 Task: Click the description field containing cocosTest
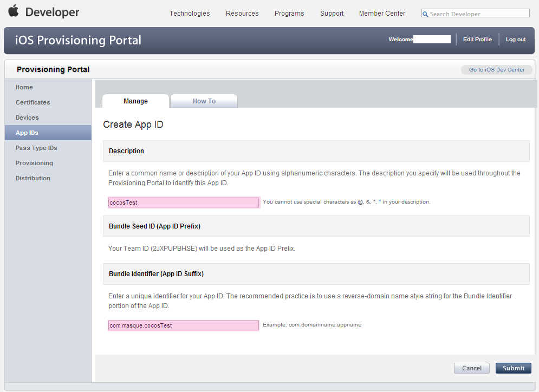[184, 202]
